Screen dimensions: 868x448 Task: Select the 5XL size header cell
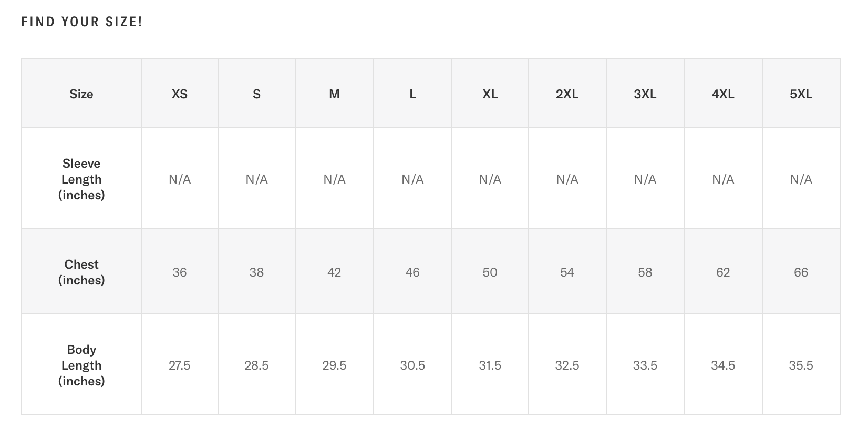[x=801, y=94]
